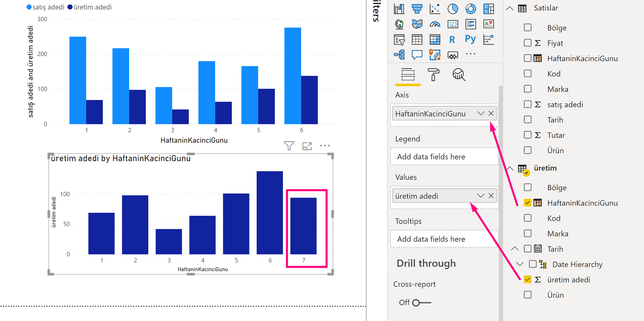Screen dimensions: 644x321
Task: Select bar 7 in the üretim adedi chart
Action: 303,226
